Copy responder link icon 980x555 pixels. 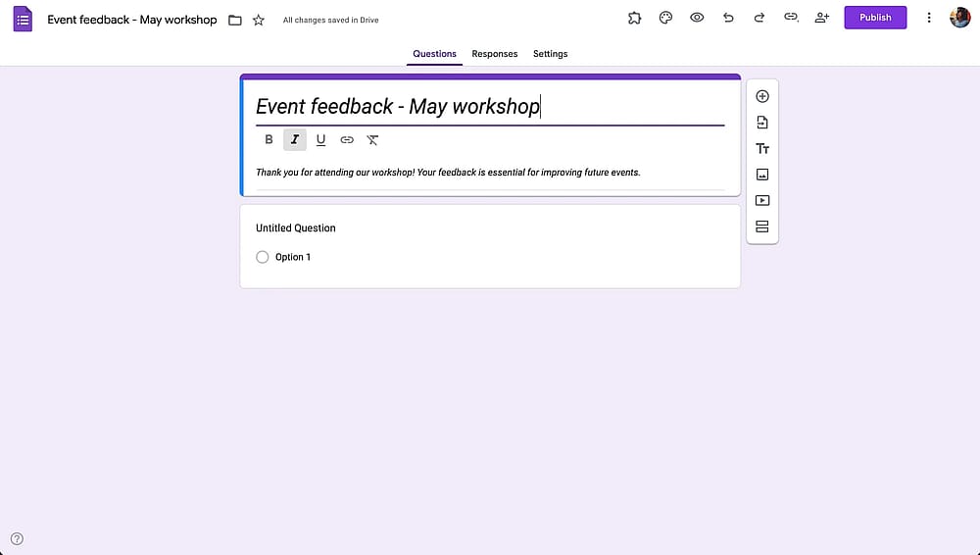(791, 18)
